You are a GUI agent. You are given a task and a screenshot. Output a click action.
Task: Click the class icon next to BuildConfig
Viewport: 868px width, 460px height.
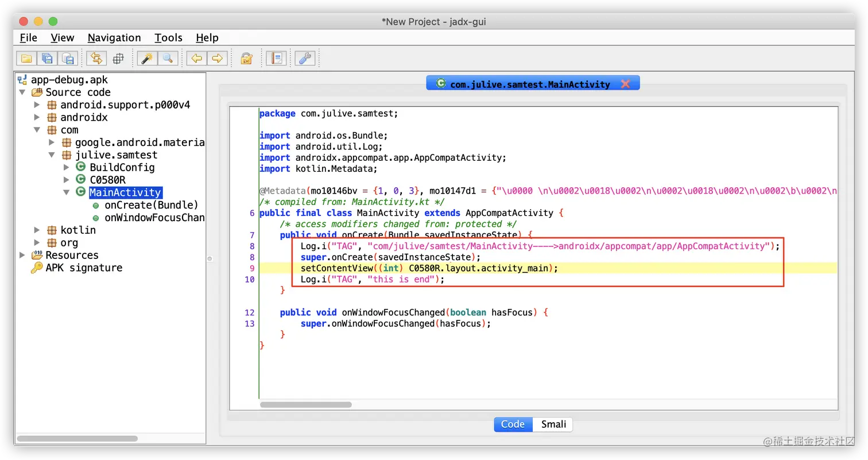pos(81,167)
